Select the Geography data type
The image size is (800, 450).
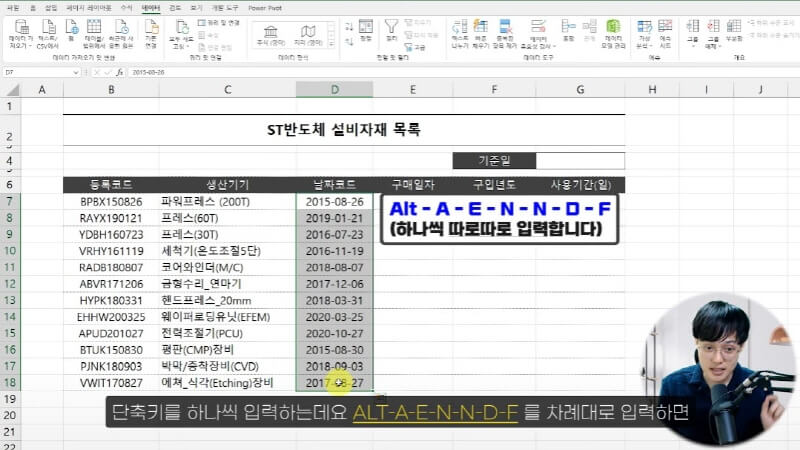[308, 36]
